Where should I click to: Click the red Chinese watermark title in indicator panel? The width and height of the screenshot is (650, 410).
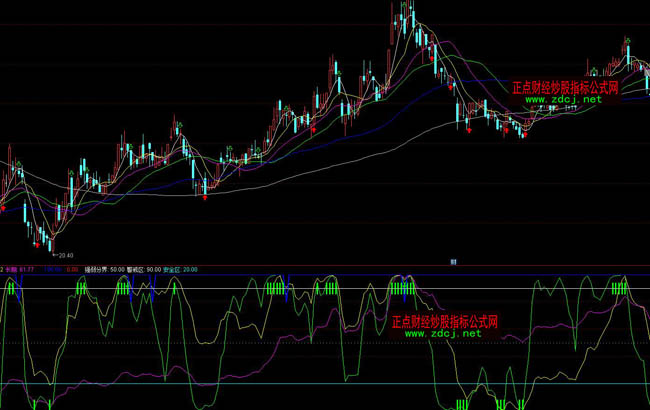coord(444,322)
